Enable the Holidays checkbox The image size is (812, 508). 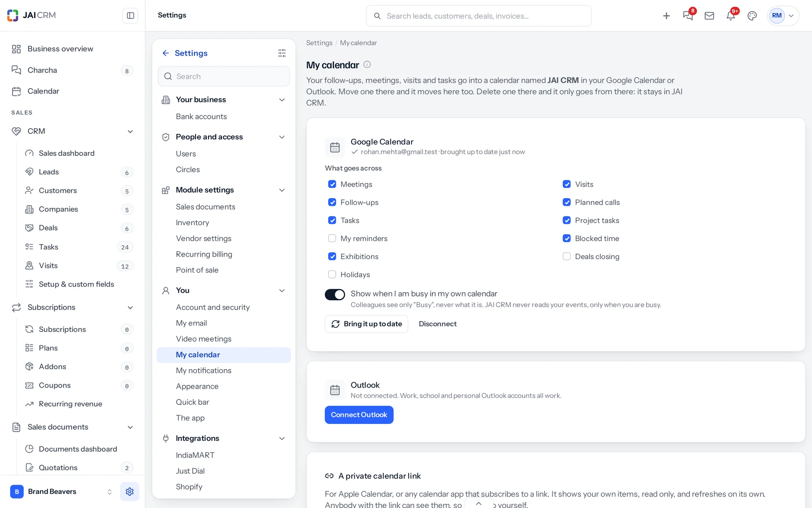[332, 274]
